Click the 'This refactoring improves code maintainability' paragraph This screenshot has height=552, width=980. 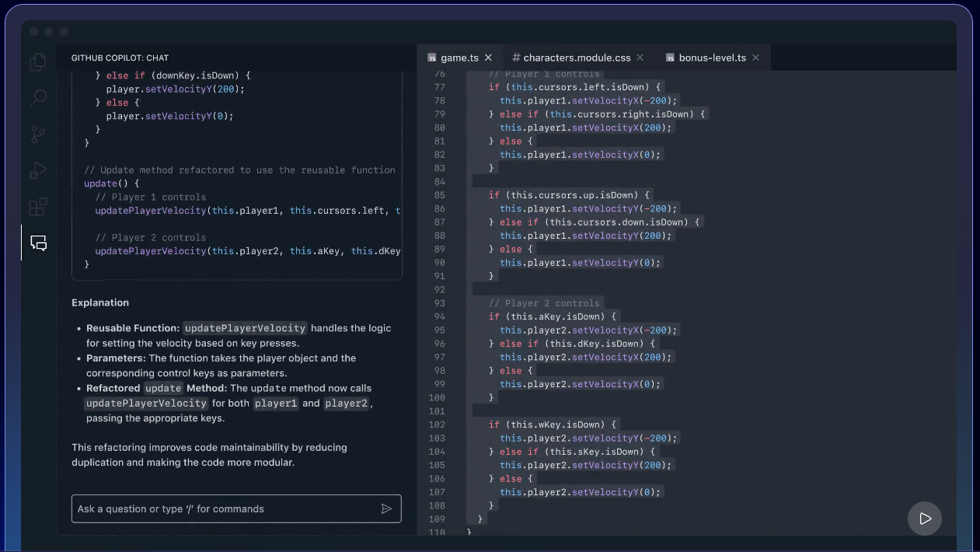(209, 455)
